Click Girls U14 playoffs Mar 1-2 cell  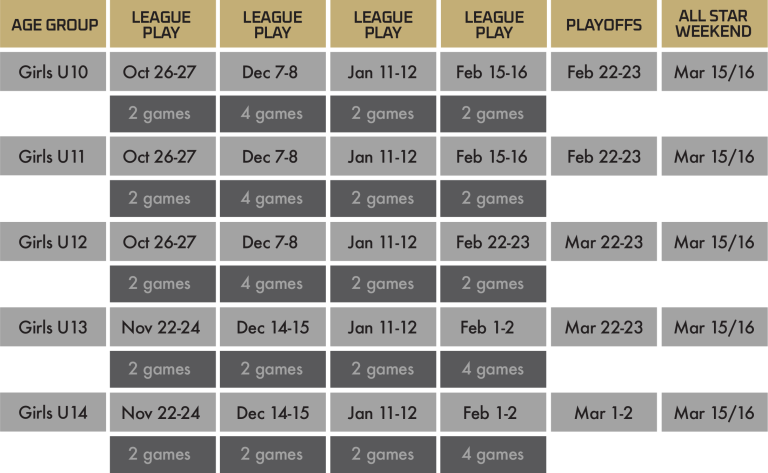tap(604, 412)
